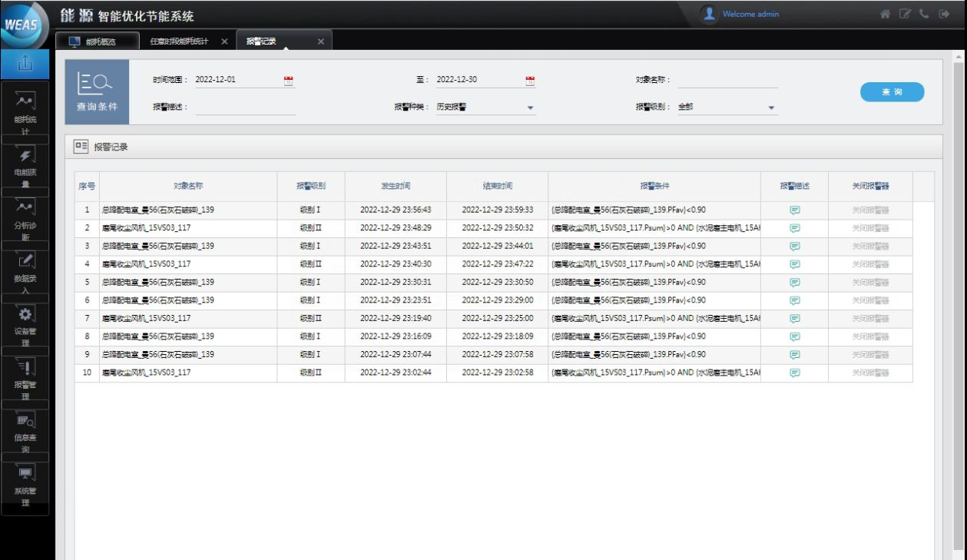Screen dimensions: 967x560
Task: Click the 查询 search button
Action: [x=892, y=92]
